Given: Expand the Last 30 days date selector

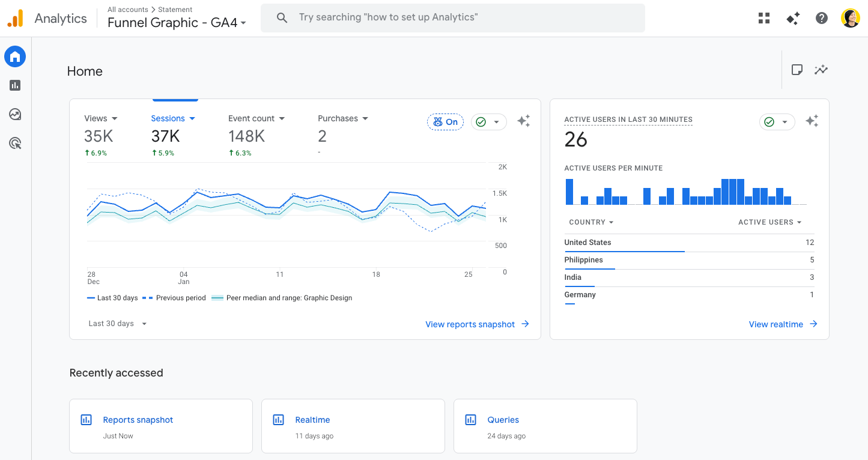Looking at the screenshot, I should pyautogui.click(x=117, y=323).
